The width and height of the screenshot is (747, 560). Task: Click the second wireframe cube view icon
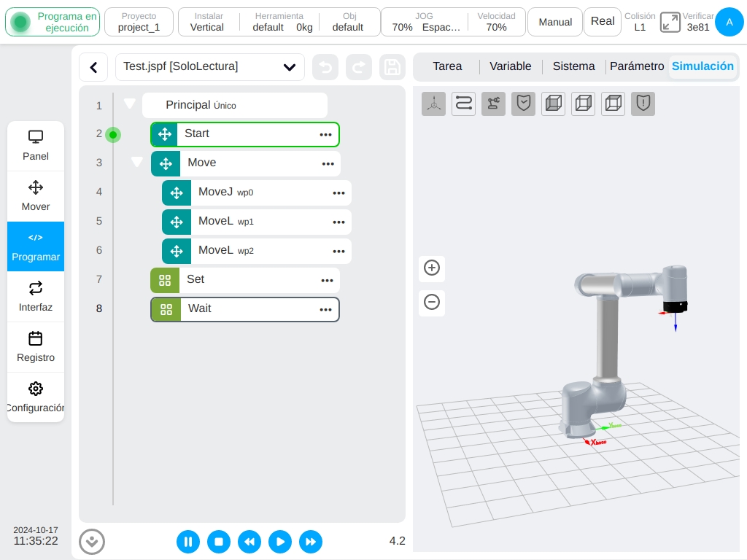coord(584,104)
